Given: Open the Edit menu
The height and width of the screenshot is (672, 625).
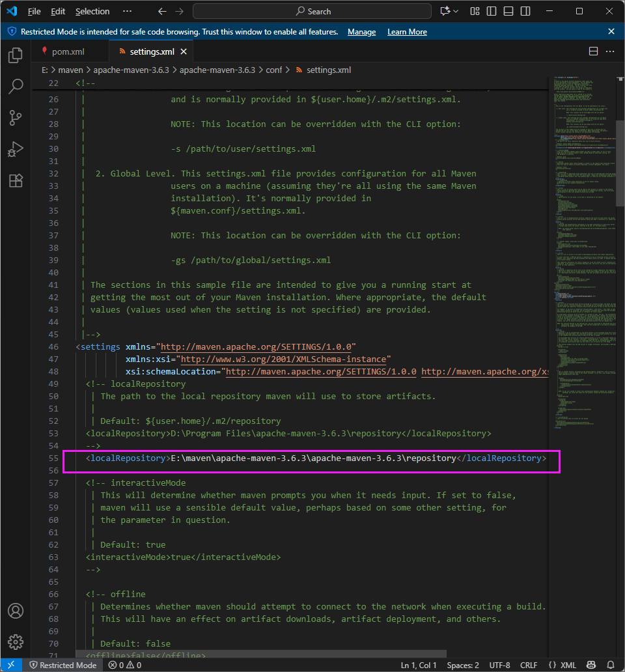Looking at the screenshot, I should 58,12.
